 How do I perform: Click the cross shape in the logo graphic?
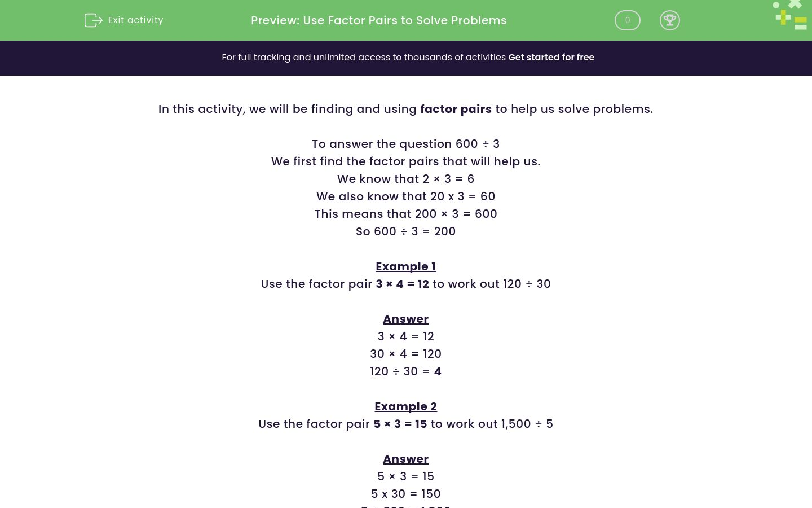pyautogui.click(x=795, y=5)
